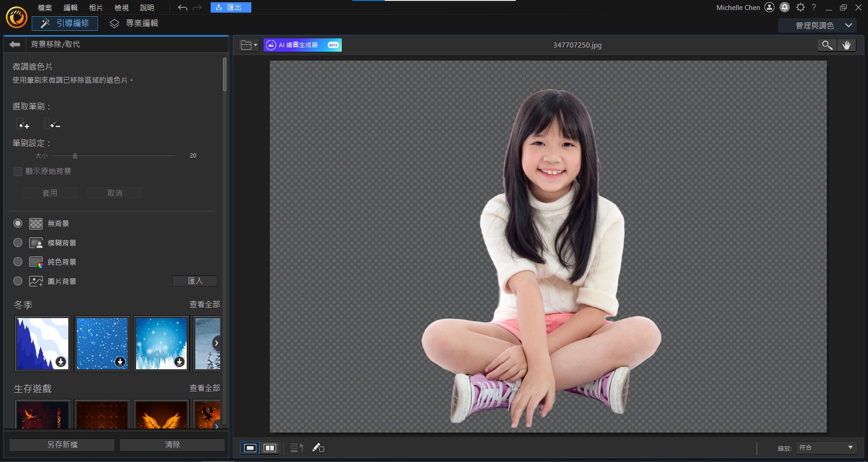Image resolution: width=868 pixels, height=462 pixels.
Task: Select 圖片背景 radio option
Action: 18,281
